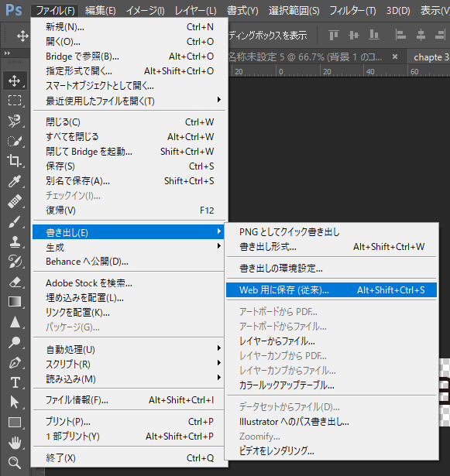The width and height of the screenshot is (450, 476).
Task: Choose ファイル情報(F)...
Action: pyautogui.click(x=129, y=400)
